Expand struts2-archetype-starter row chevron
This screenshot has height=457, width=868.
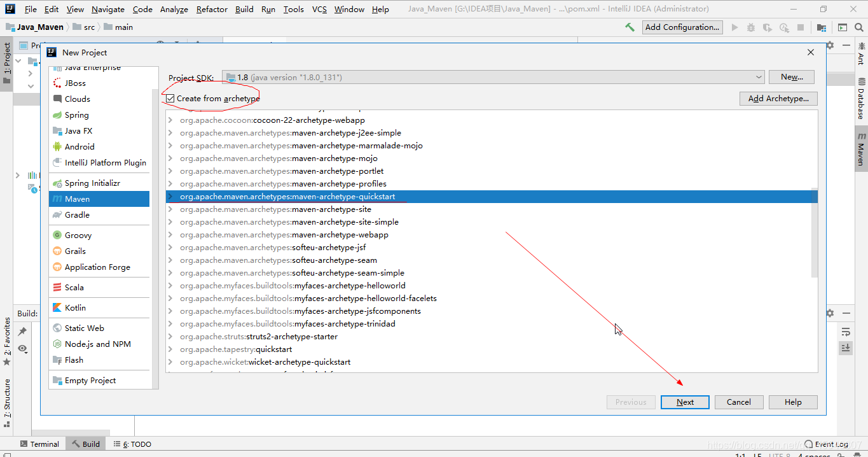170,337
